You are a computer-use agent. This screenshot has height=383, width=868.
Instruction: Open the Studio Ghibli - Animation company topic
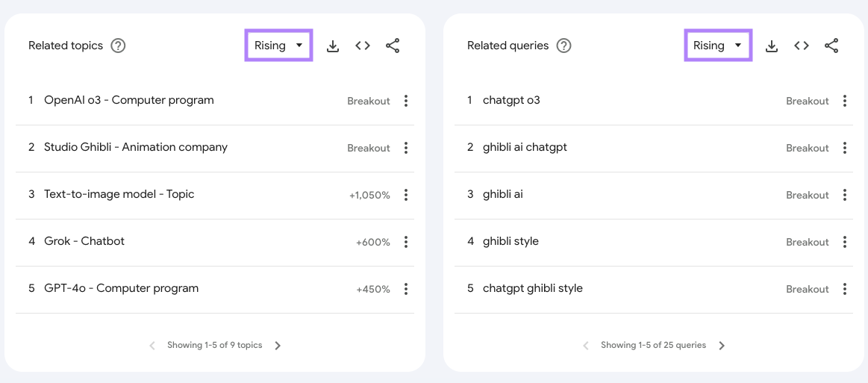pyautogui.click(x=136, y=147)
